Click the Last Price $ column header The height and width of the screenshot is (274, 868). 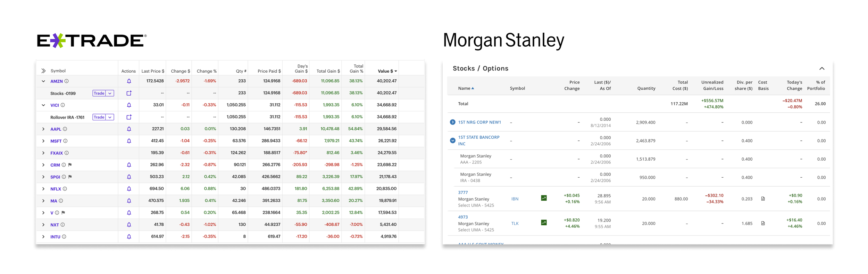(153, 71)
